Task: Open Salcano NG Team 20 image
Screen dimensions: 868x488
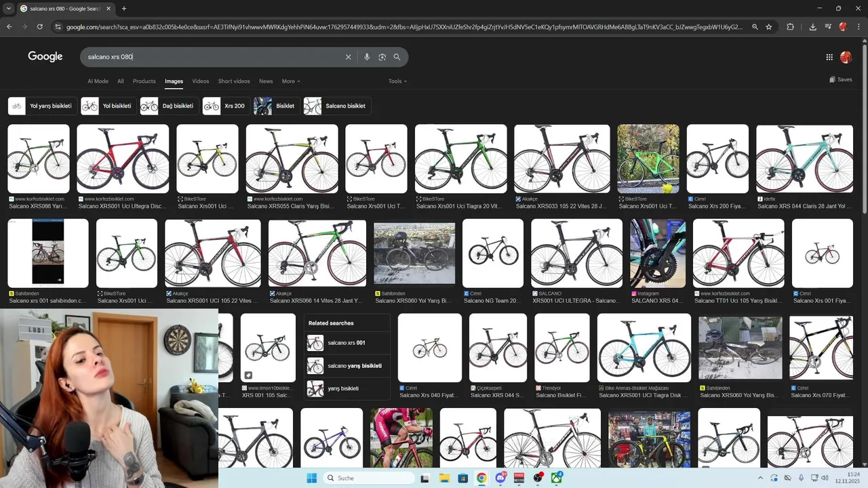Action: pyautogui.click(x=493, y=253)
